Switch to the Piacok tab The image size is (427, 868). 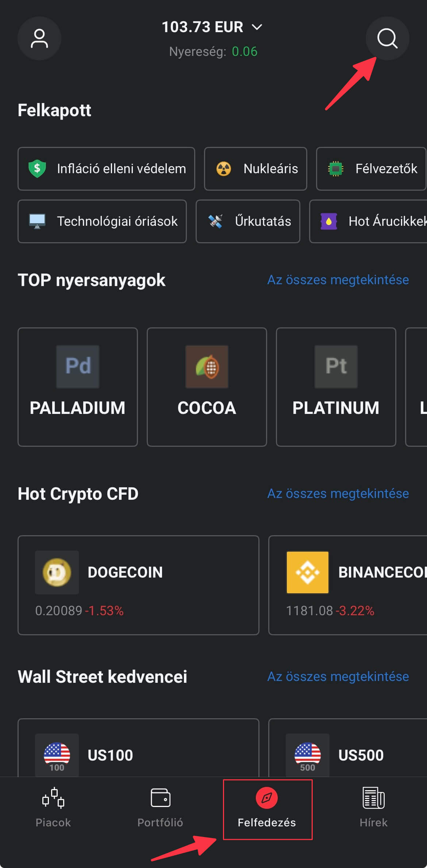coord(53,808)
